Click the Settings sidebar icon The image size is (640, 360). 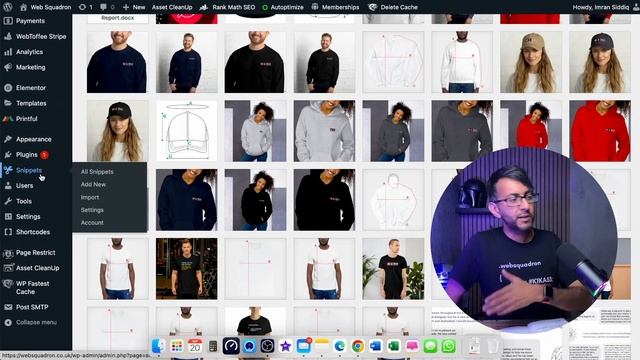(x=8, y=217)
